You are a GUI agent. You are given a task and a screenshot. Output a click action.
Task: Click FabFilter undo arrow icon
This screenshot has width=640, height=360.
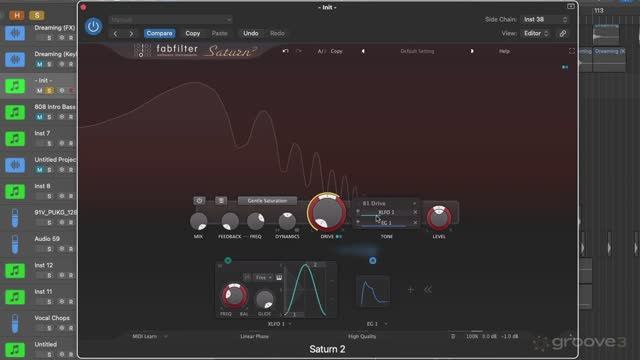285,51
